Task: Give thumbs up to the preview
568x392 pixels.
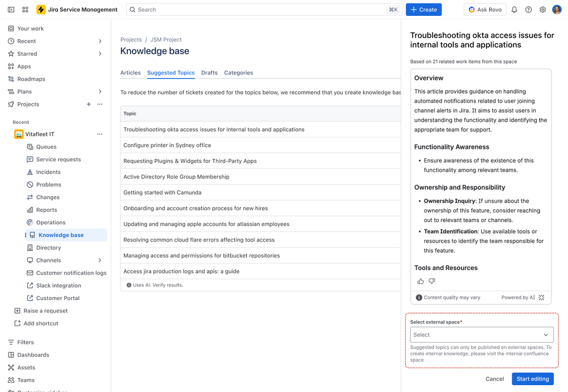Action: click(420, 281)
